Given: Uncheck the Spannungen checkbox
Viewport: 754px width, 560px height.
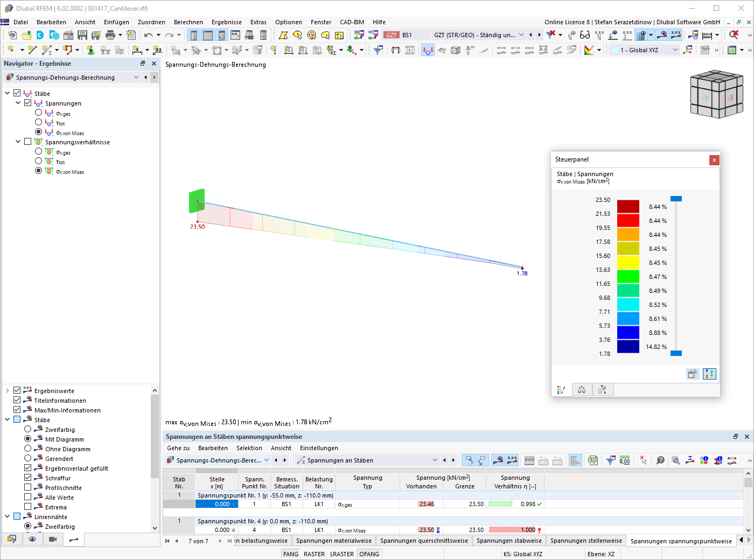Looking at the screenshot, I should (28, 103).
